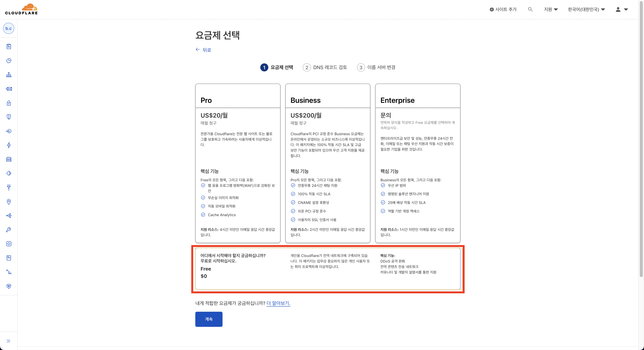Select the Business plan card

pos(328,163)
